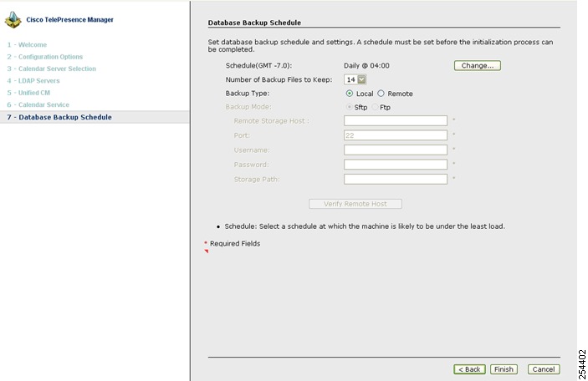Select step 7 - Database Backup Schedule
This screenshot has width=588, height=381.
pyautogui.click(x=95, y=117)
